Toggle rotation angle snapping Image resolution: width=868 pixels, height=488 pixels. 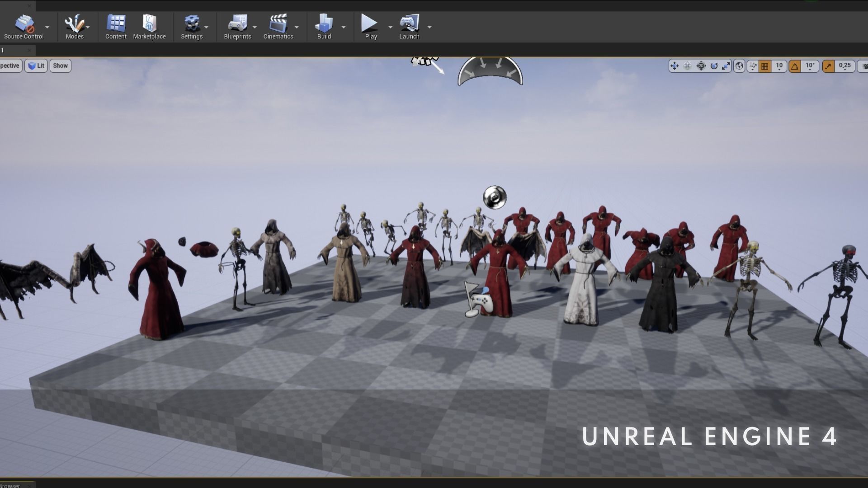click(795, 66)
